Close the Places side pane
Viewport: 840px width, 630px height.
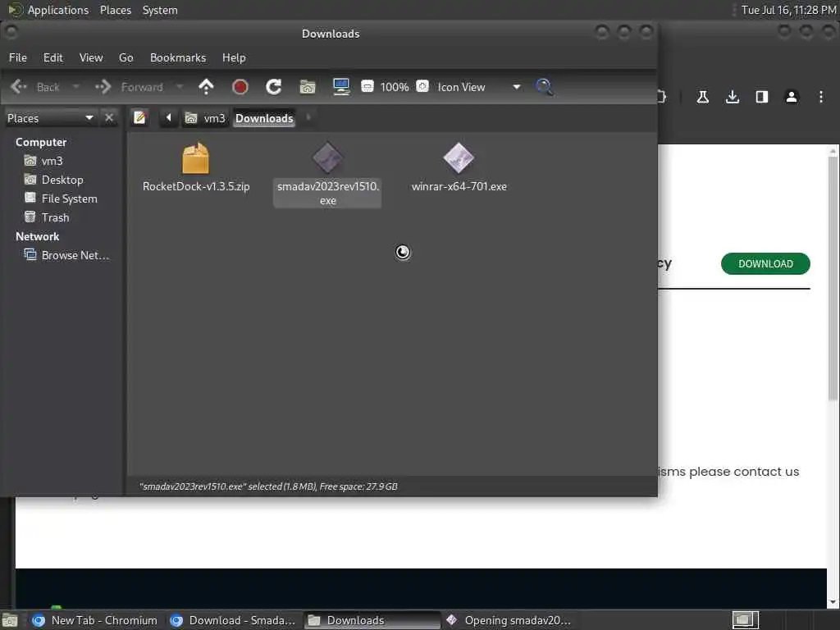tap(109, 117)
